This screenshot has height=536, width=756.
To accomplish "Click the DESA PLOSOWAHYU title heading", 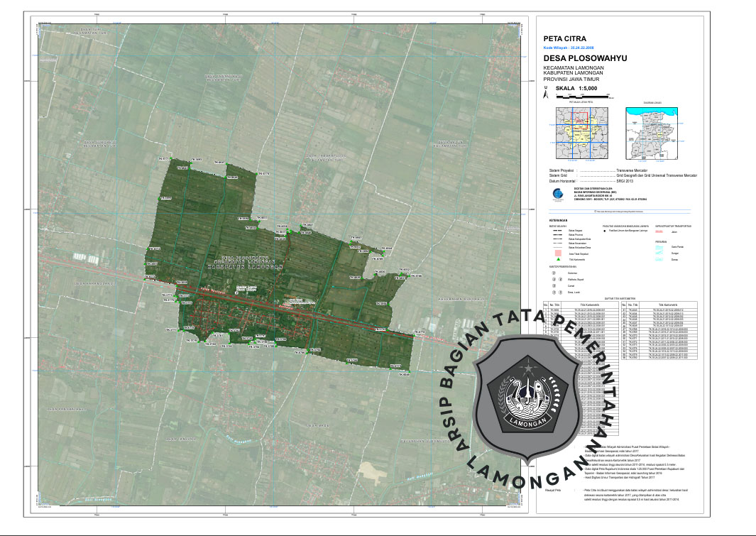I will pyautogui.click(x=585, y=59).
